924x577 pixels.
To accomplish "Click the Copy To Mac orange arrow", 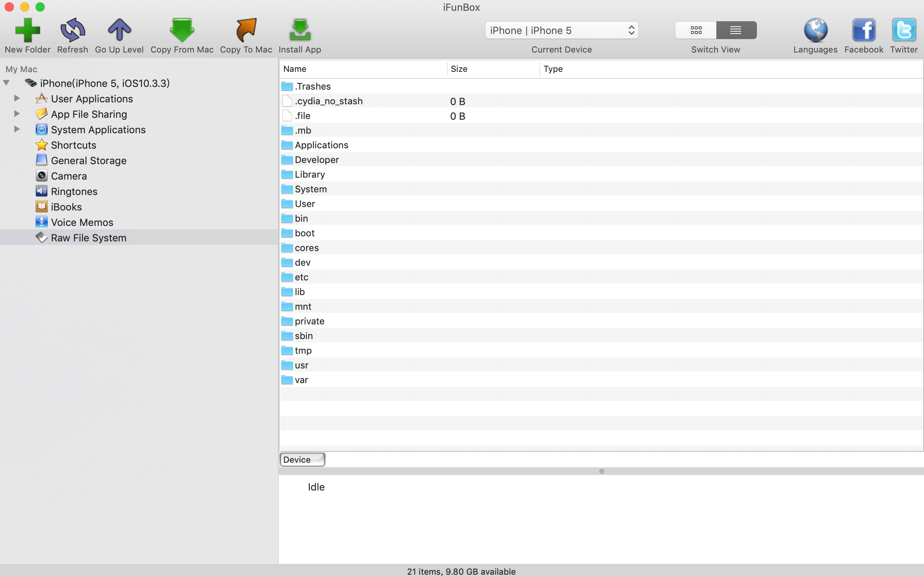I will [x=246, y=30].
